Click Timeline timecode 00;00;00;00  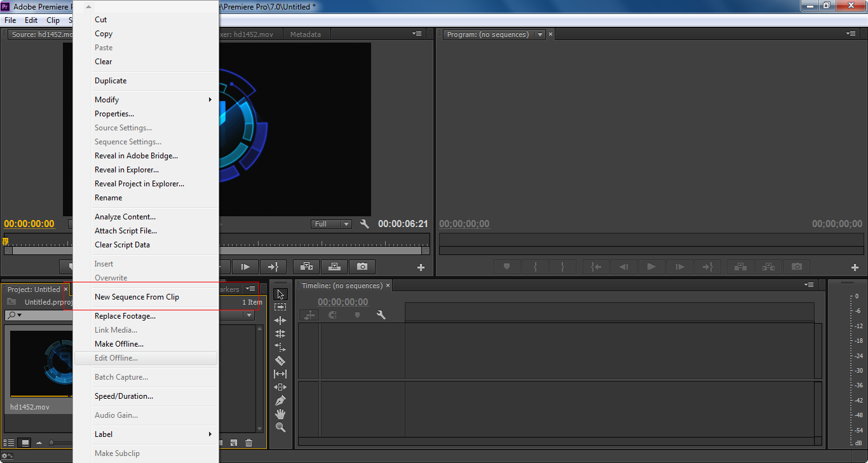coord(343,302)
